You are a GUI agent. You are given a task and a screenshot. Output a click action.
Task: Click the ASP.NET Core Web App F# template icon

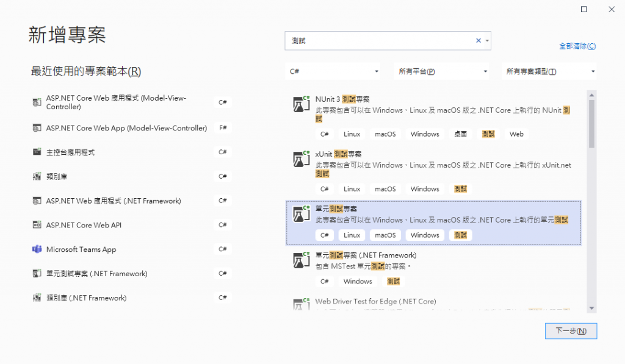click(37, 128)
